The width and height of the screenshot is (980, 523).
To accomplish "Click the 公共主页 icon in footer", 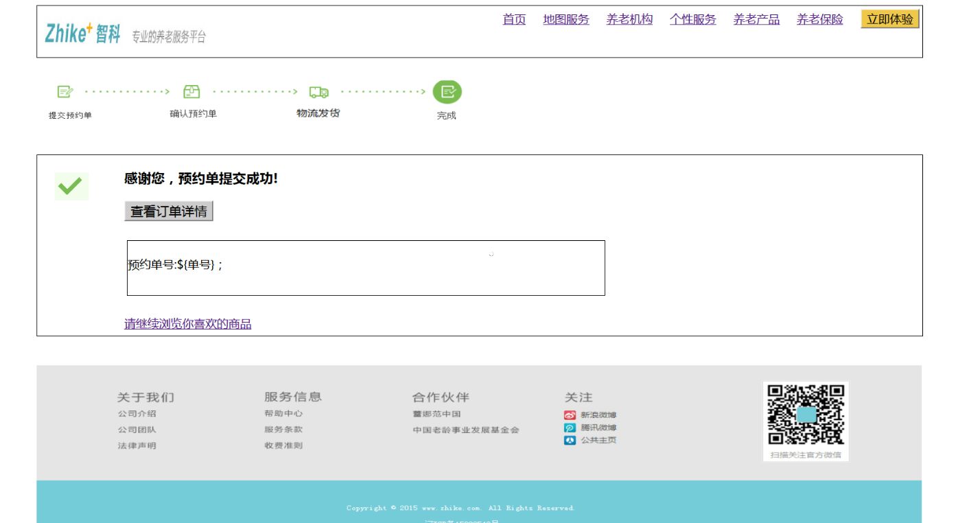I will pyautogui.click(x=570, y=441).
